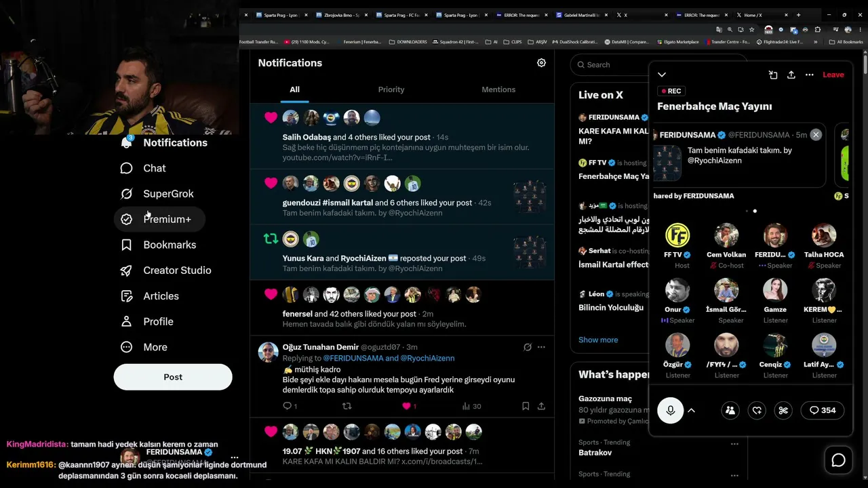Repost Oğuz Tunahan Demir's post

pos(347,406)
